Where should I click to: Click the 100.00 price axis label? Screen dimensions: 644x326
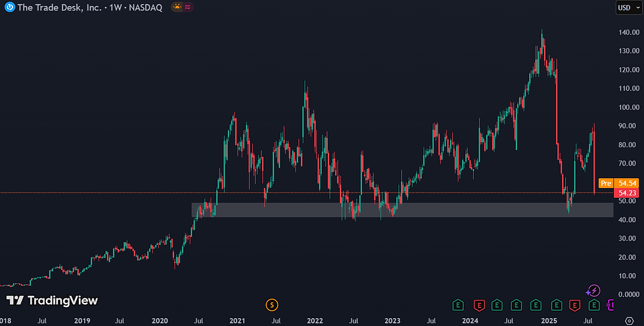(629, 107)
